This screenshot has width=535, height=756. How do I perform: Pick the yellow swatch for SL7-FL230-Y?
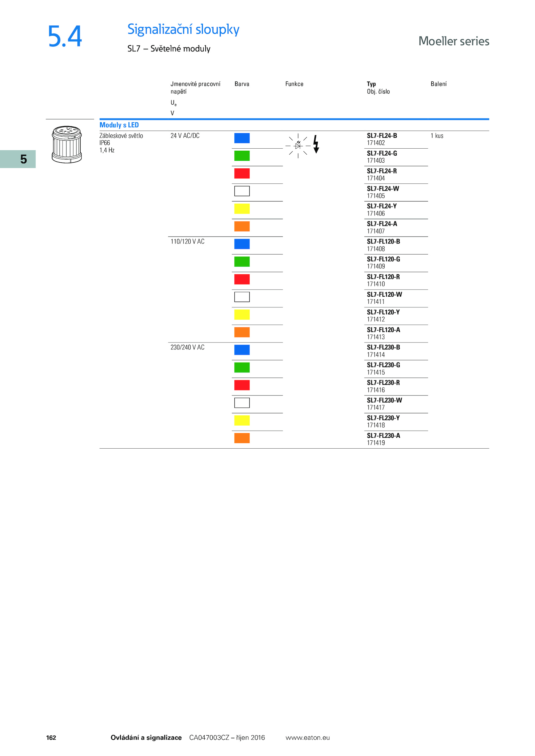(x=242, y=420)
